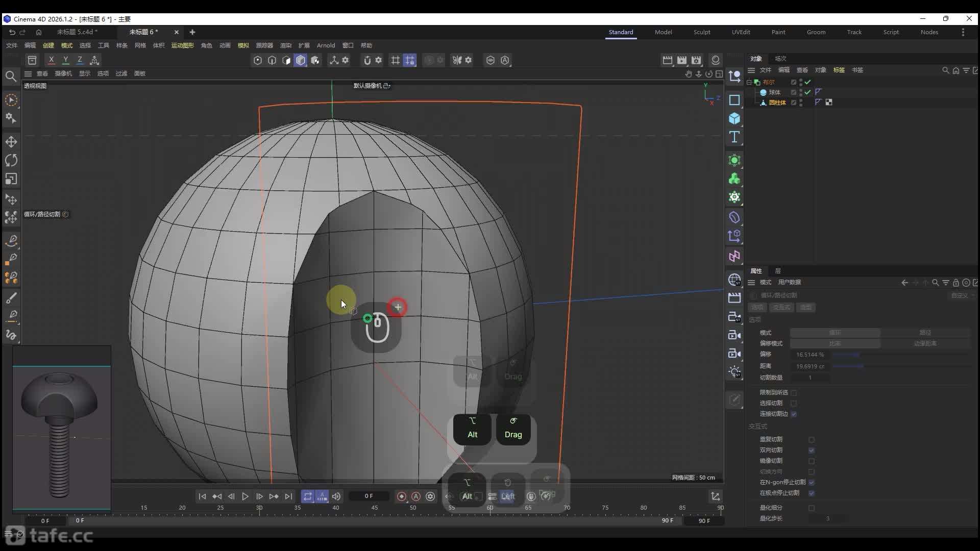This screenshot has width=980, height=551.
Task: Click the Light object icon
Action: click(x=734, y=371)
